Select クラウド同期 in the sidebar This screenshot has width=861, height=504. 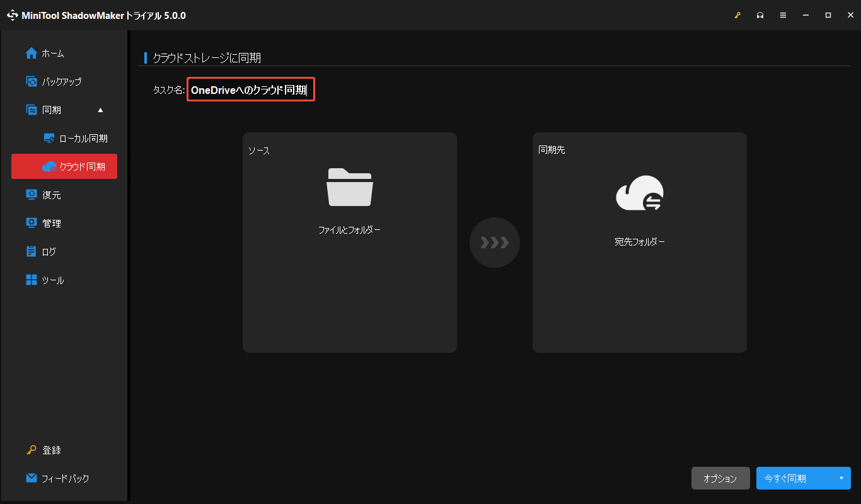point(64,166)
